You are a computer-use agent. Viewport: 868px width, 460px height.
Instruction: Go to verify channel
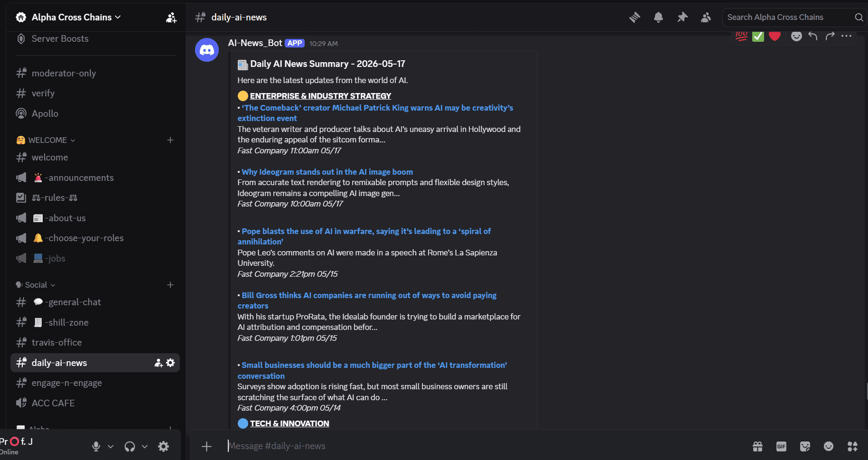point(95,94)
